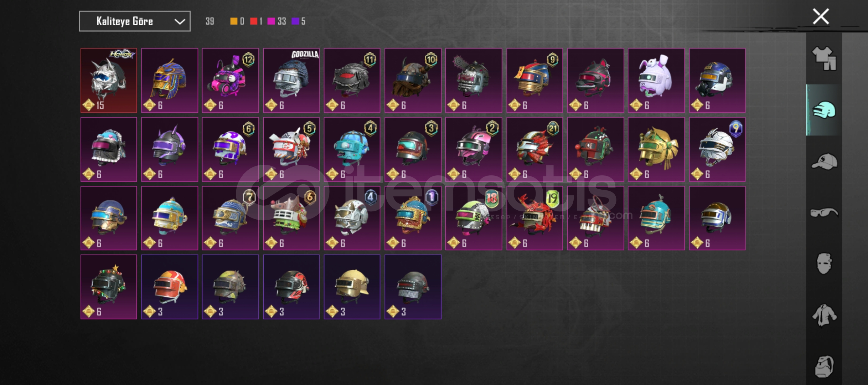This screenshot has width=868, height=385.
Task: Open the cap headwear category icon
Action: pyautogui.click(x=824, y=161)
